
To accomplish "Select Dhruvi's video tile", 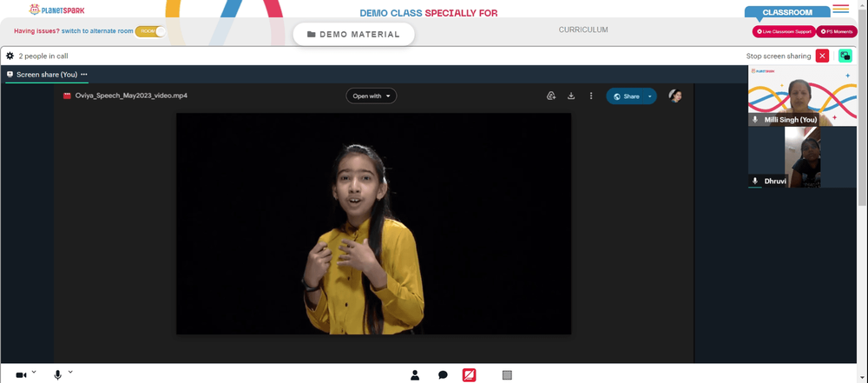I will (x=802, y=157).
